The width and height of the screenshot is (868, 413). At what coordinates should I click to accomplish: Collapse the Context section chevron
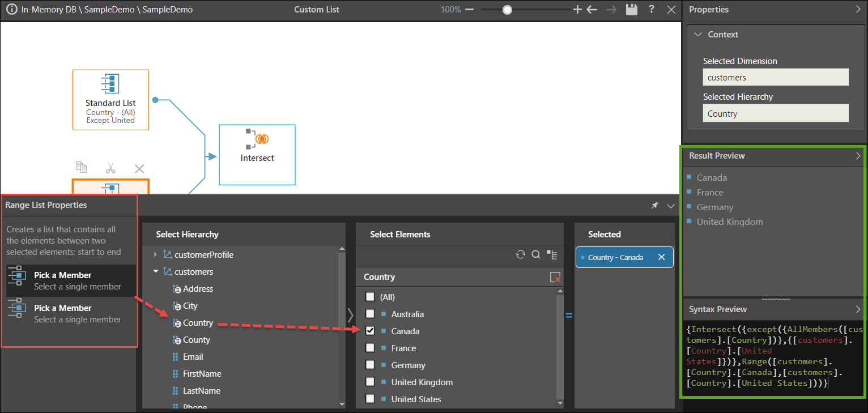tap(697, 35)
